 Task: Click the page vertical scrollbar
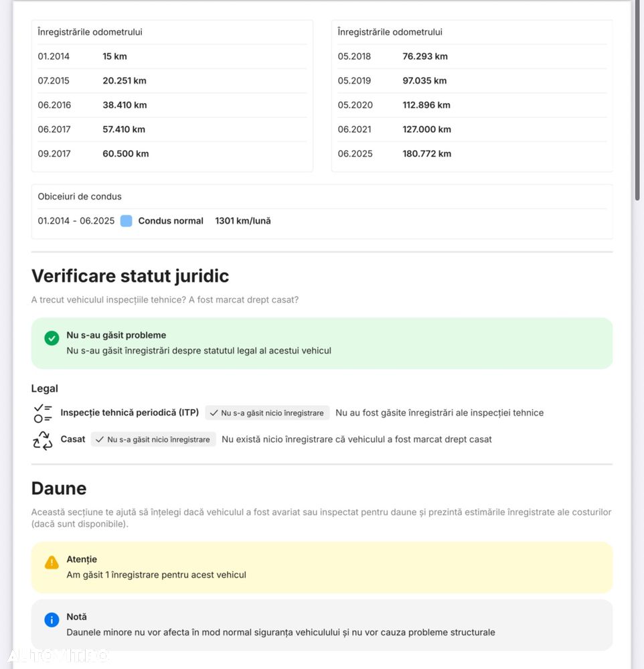[637, 100]
